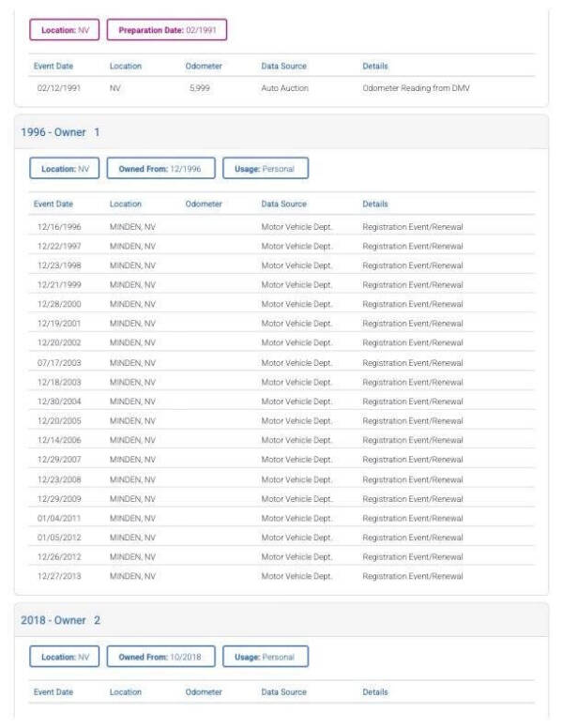Click the pink Location: NV badge
563x728 pixels.
click(x=65, y=30)
